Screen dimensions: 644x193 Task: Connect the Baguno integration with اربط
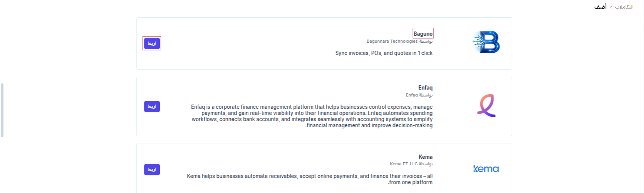coord(152,43)
